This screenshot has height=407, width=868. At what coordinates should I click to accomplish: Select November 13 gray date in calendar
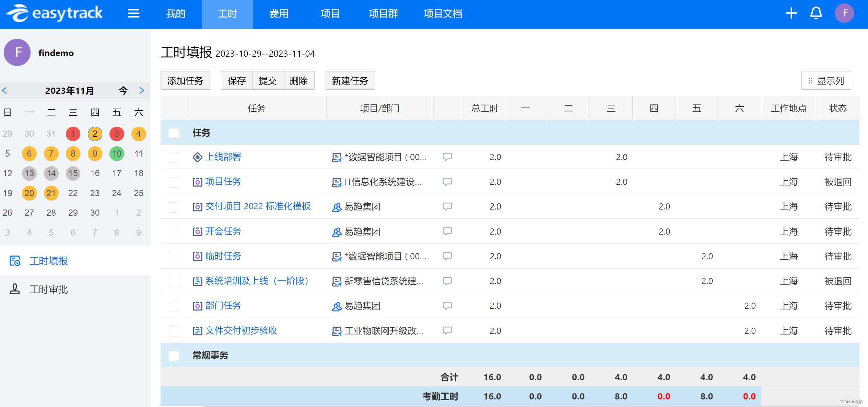[x=29, y=173]
